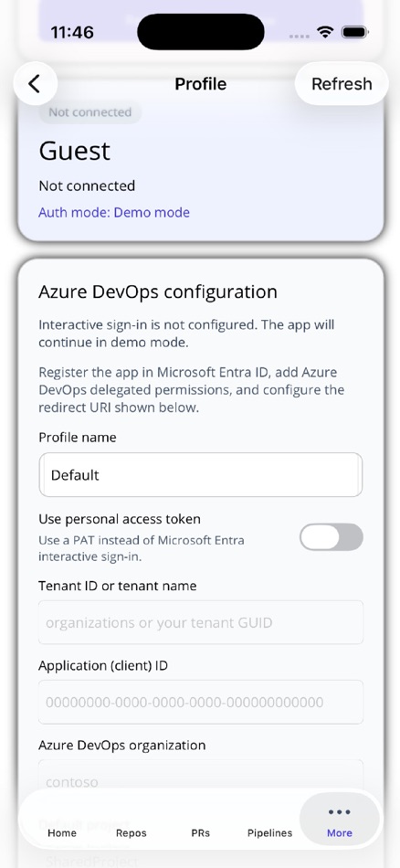Viewport: 400px width, 868px height.
Task: Switch to the Pipelines tab
Action: (269, 832)
